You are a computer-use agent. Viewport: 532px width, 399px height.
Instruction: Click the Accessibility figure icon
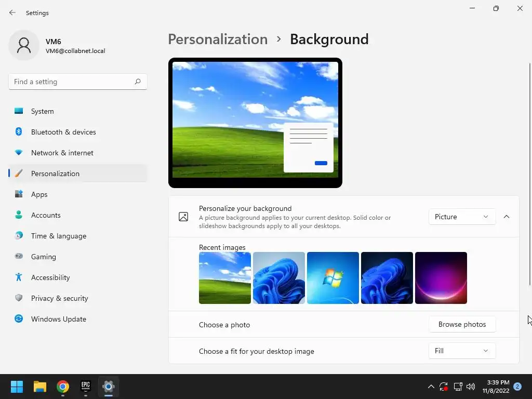pyautogui.click(x=19, y=277)
